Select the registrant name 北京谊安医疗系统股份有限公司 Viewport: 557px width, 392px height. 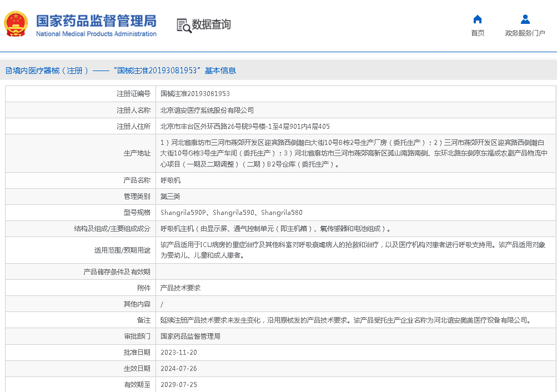click(x=207, y=110)
